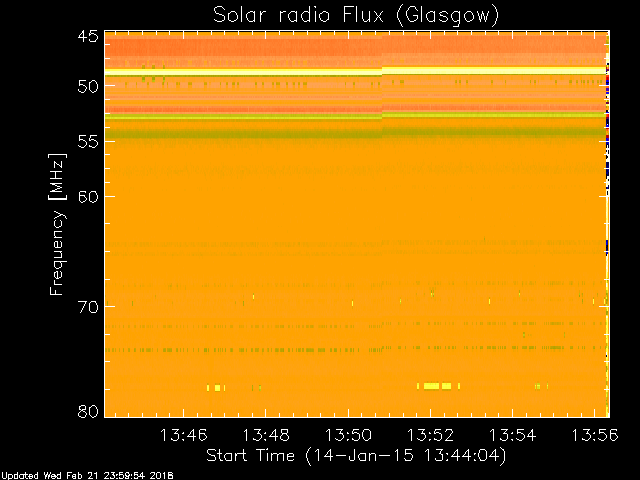
Task: Click the 13:46 time tick label
Action: (x=184, y=435)
